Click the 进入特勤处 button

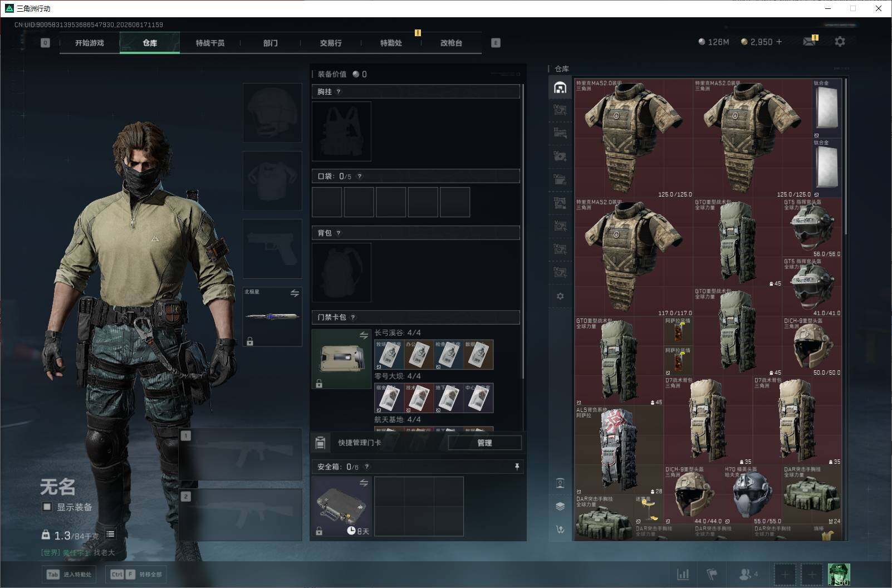pos(69,574)
